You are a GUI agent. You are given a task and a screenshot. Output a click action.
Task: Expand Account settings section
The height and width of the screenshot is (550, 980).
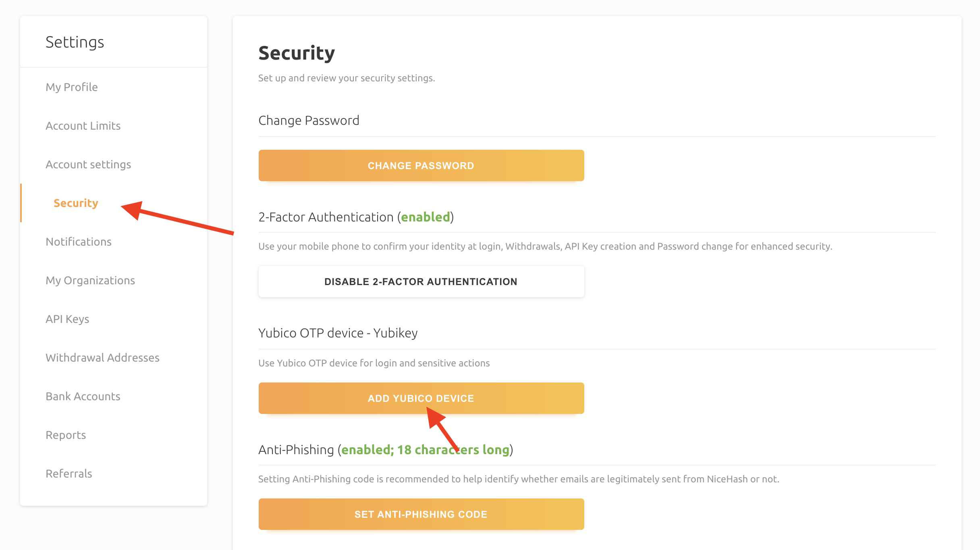(88, 164)
